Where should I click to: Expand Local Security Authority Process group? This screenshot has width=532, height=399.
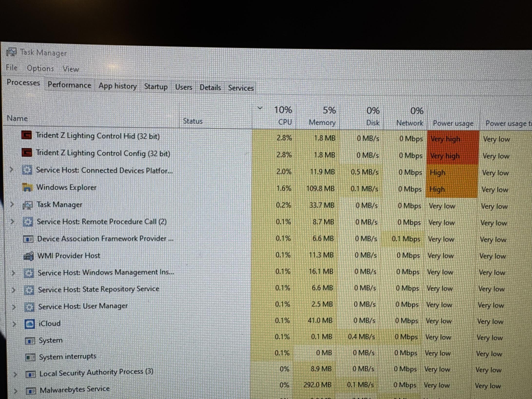[x=15, y=374]
